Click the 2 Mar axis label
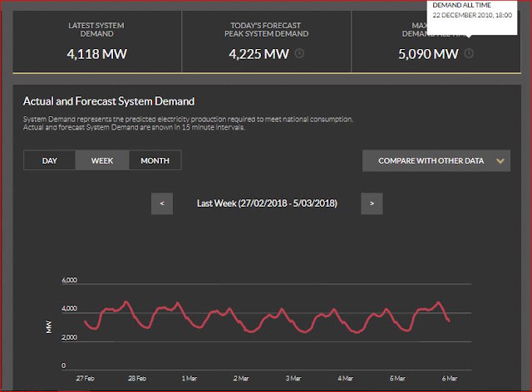The width and height of the screenshot is (532, 392). coord(241,378)
